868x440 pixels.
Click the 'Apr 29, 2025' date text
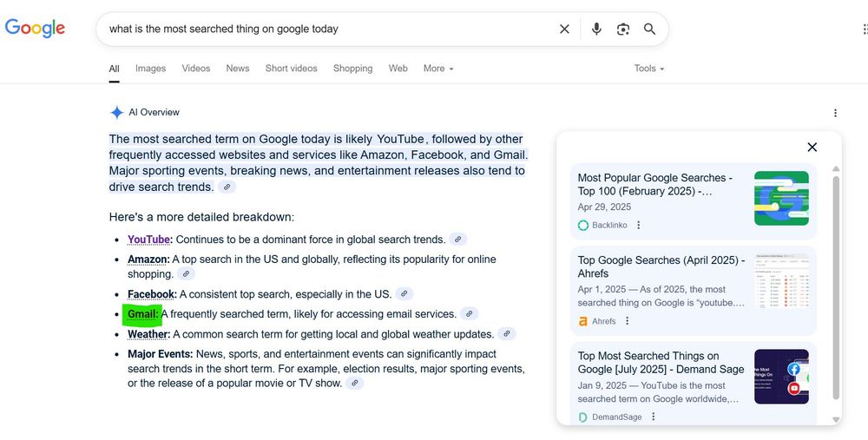(x=604, y=207)
